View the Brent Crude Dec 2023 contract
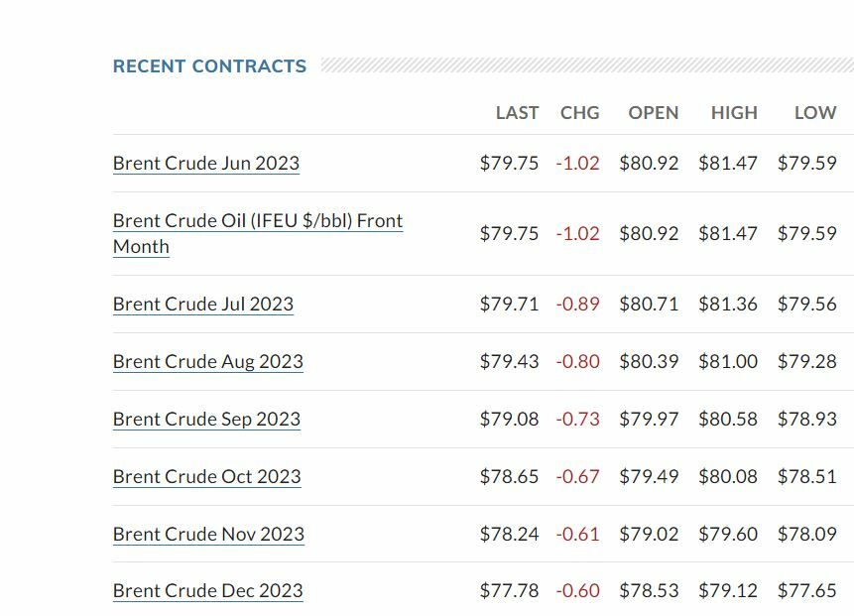This screenshot has width=854, height=616. 208,591
